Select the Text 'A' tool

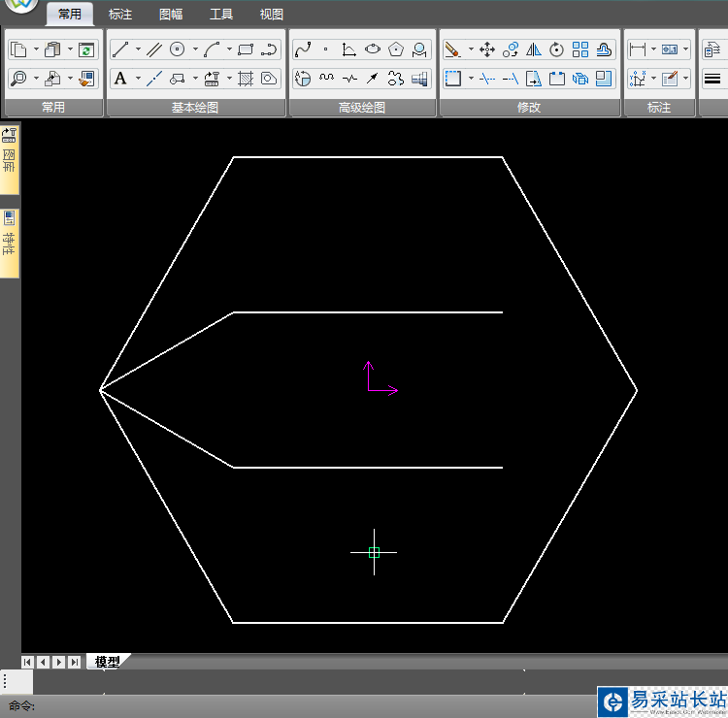click(120, 79)
